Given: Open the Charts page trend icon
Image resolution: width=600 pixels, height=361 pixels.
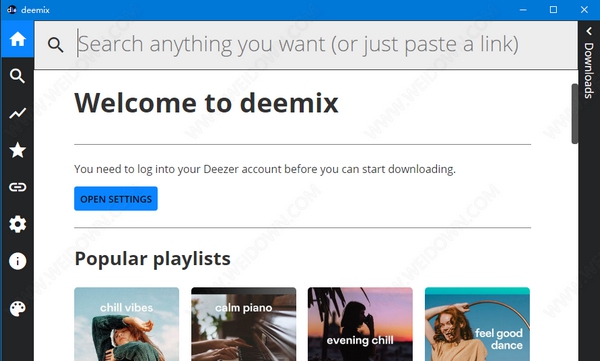Looking at the screenshot, I should (x=18, y=113).
